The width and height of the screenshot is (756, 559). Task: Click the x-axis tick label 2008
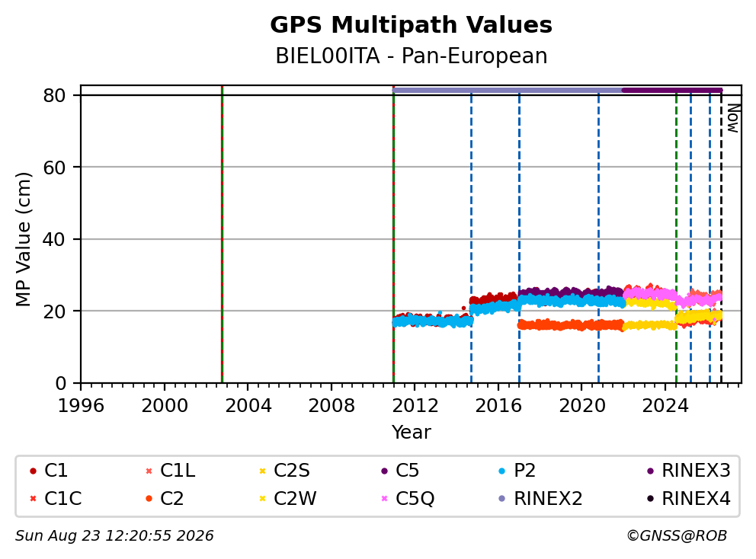[x=332, y=406]
